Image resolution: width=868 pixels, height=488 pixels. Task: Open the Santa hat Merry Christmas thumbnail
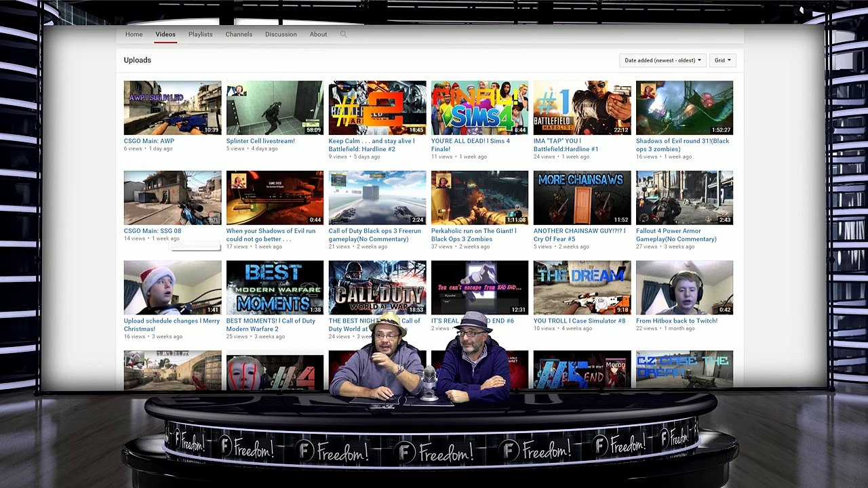click(172, 288)
